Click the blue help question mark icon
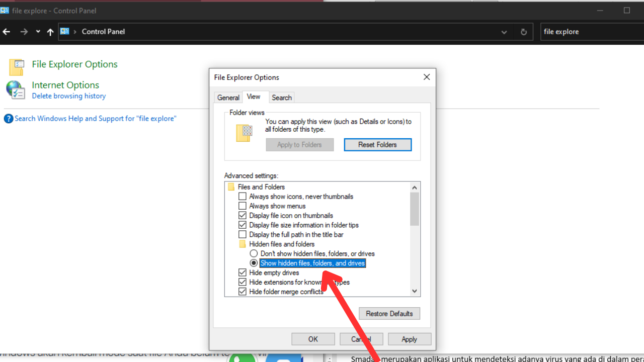The height and width of the screenshot is (362, 644). [9, 119]
